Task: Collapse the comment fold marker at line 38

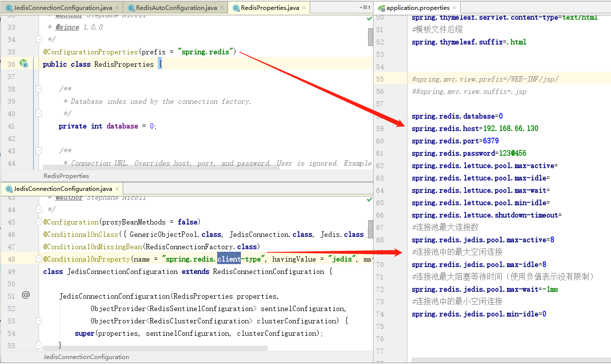Action: (x=38, y=89)
